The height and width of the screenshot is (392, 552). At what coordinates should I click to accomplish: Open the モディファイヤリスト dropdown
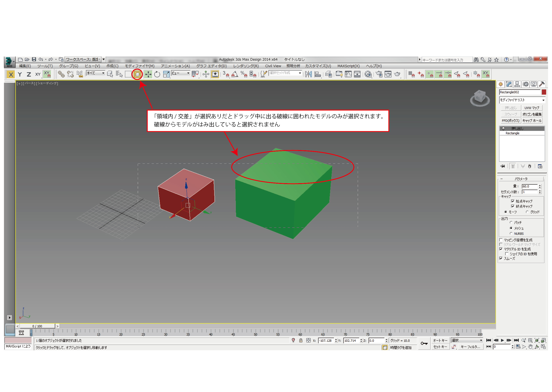tap(522, 100)
